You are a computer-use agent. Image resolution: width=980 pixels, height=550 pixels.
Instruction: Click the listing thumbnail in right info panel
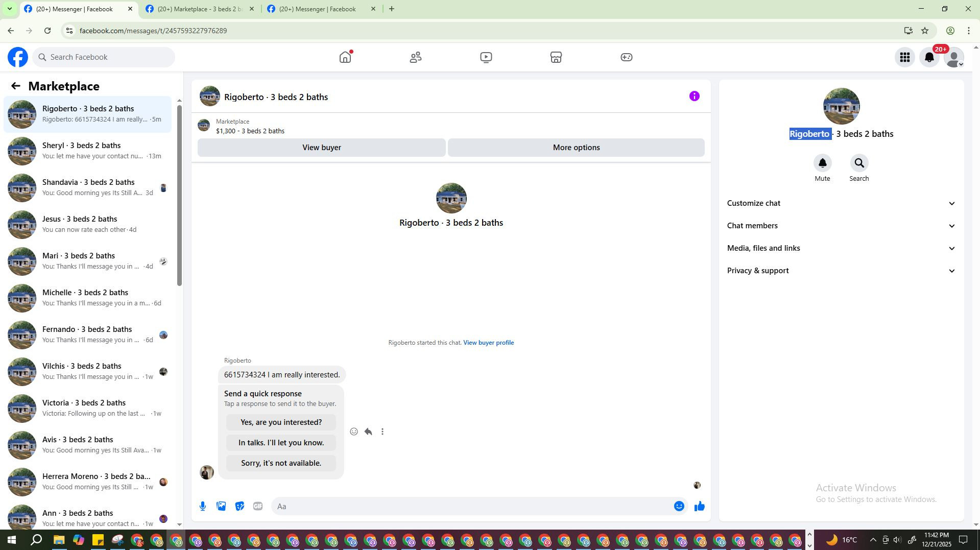click(841, 106)
